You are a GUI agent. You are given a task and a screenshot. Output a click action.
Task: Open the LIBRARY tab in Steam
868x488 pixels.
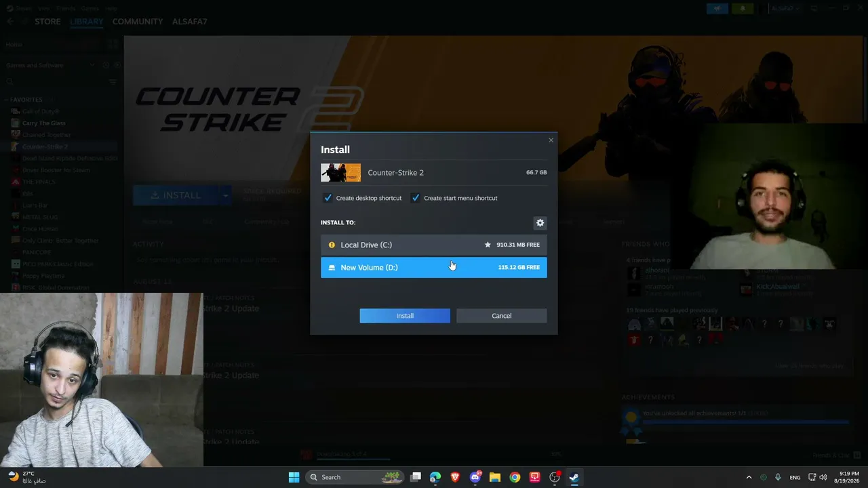click(x=86, y=22)
